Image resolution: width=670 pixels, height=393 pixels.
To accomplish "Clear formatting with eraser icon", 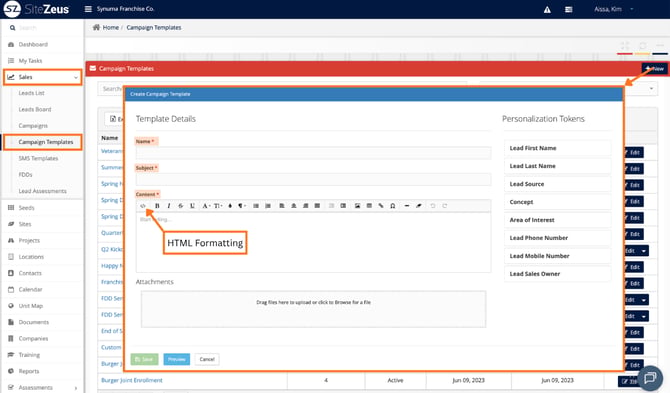I will click(x=419, y=206).
